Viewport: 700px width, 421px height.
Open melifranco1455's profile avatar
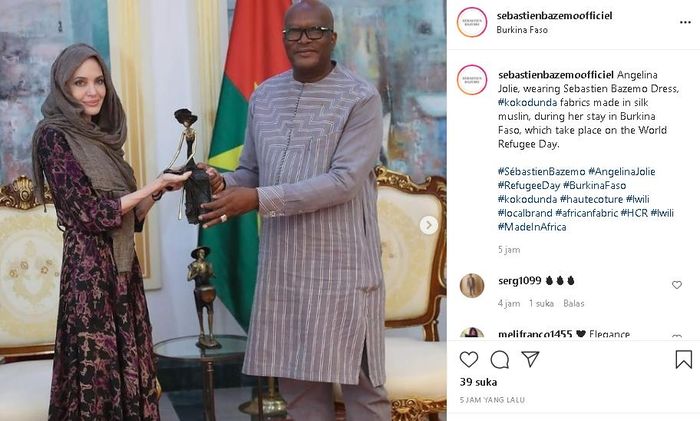[472, 333]
